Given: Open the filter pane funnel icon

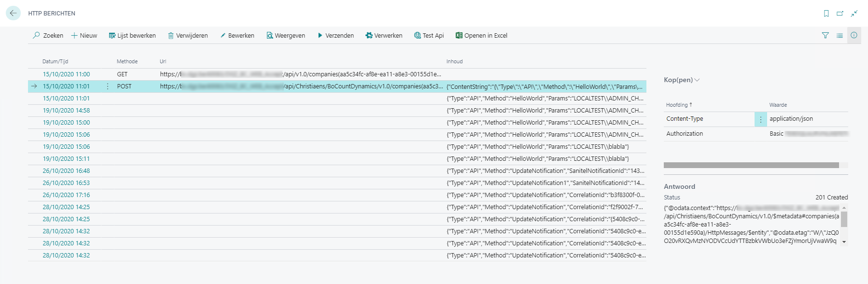Looking at the screenshot, I should click(x=825, y=35).
